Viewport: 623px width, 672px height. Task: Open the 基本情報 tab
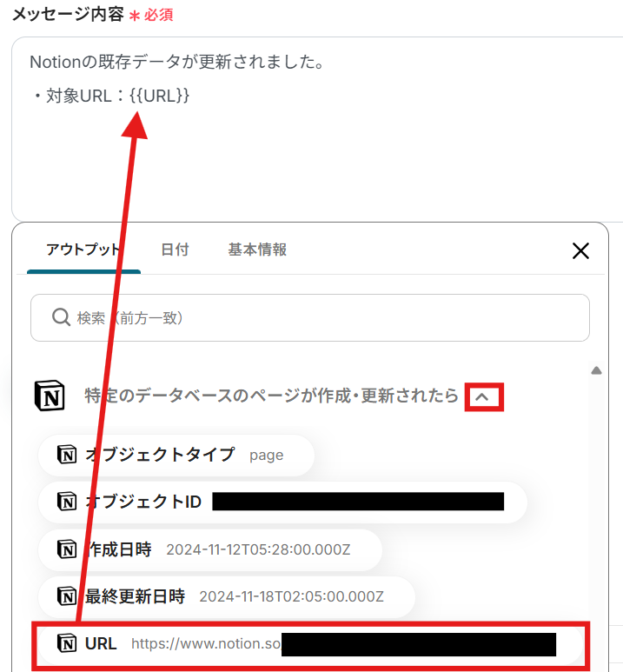257,250
